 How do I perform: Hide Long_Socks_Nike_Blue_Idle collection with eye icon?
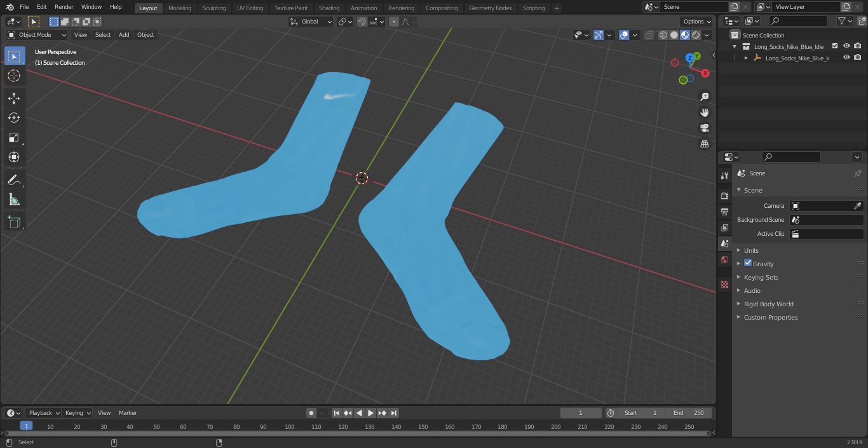(x=846, y=46)
